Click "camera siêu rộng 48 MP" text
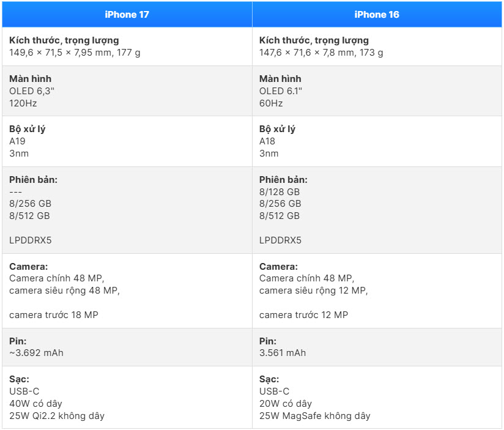The width and height of the screenshot is (504, 430). (x=64, y=291)
